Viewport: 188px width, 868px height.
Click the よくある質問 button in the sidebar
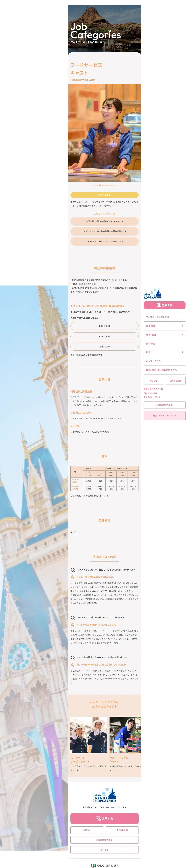(x=176, y=381)
